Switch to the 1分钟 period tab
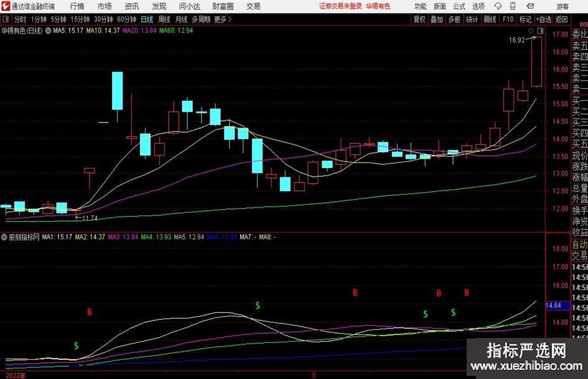Image resolution: width=588 pixels, height=379 pixels. [39, 19]
